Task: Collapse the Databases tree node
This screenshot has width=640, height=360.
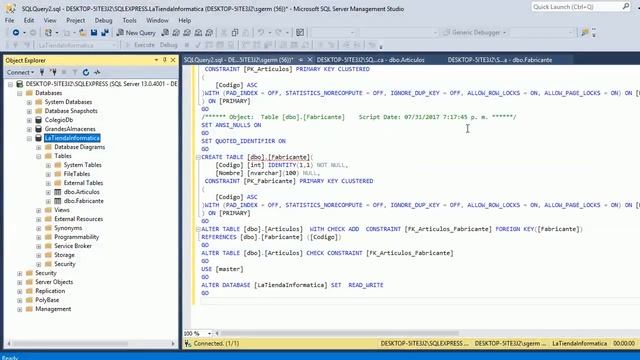Action: [20, 93]
